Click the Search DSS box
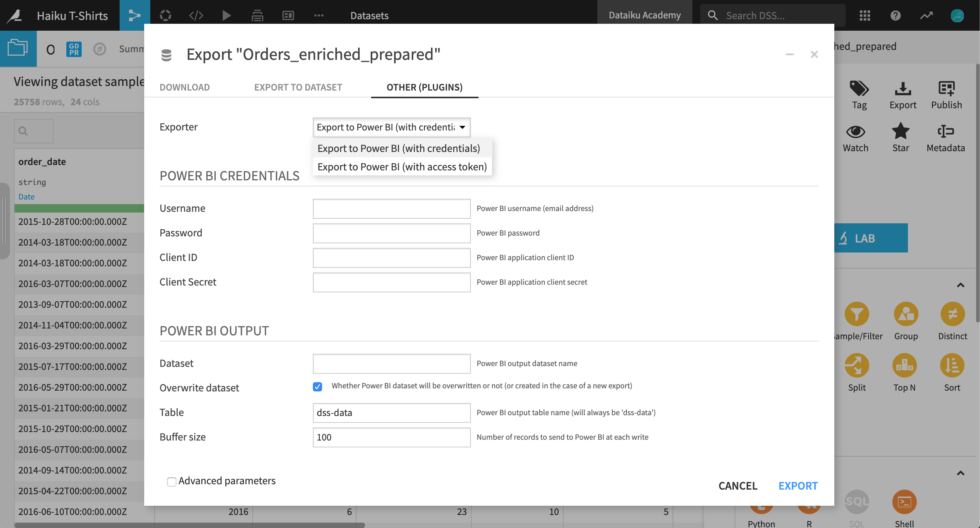980x528 pixels. pos(773,15)
